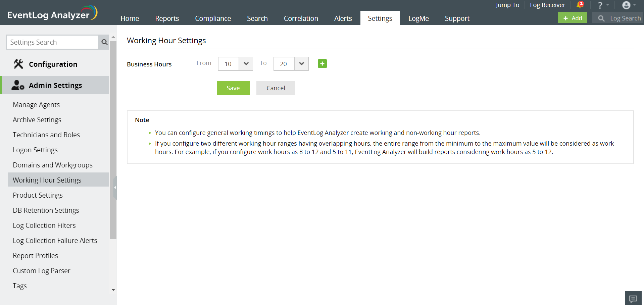This screenshot has height=305, width=644.
Task: Open Technicians and Roles
Action: click(46, 135)
